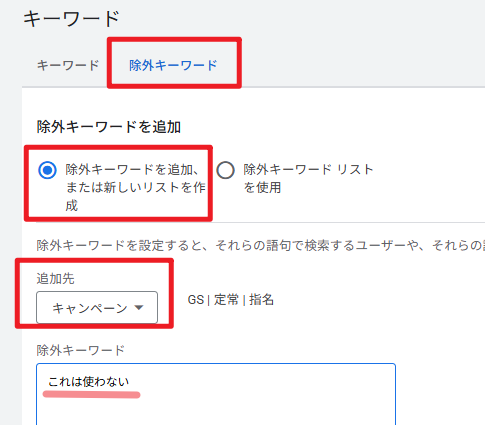The image size is (485, 425).
Task: Click the 除外キーワード label above text box
Action: tap(81, 350)
